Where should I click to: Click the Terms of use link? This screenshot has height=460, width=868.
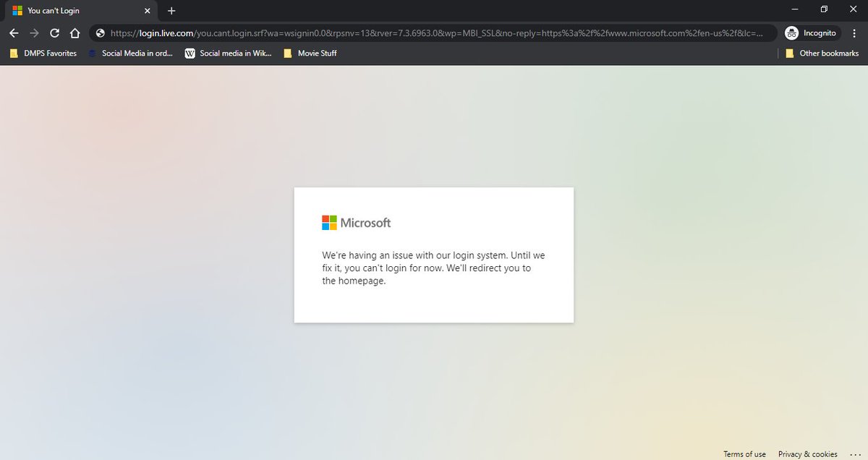[744, 454]
